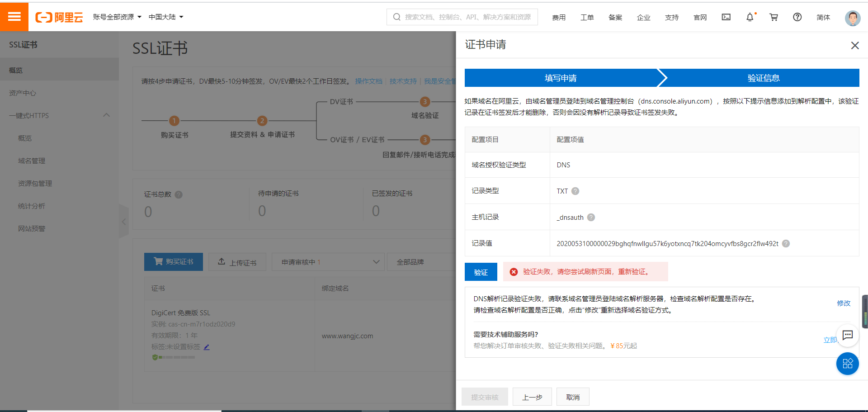
Task: Click the DigiCert 免费版 SSL certificate name
Action: click(181, 313)
